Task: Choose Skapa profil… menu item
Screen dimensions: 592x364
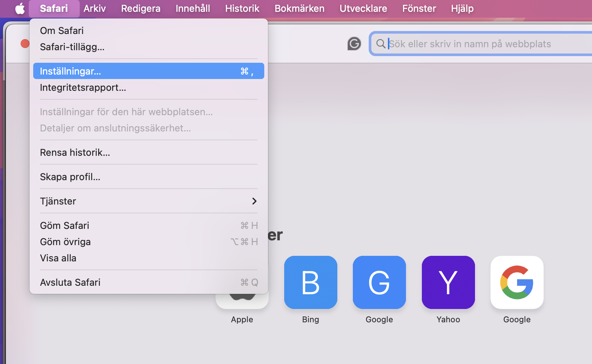Action: [x=149, y=177]
